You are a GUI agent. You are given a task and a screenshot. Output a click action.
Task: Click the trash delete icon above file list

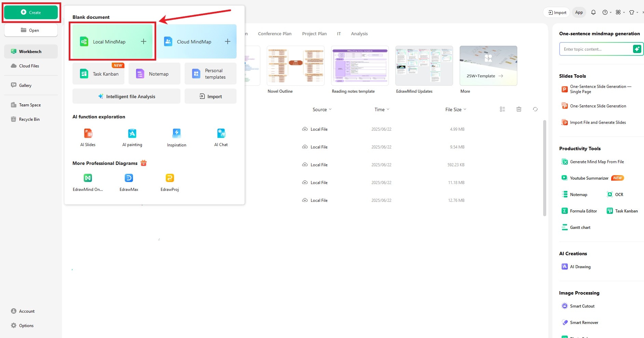pos(519,109)
